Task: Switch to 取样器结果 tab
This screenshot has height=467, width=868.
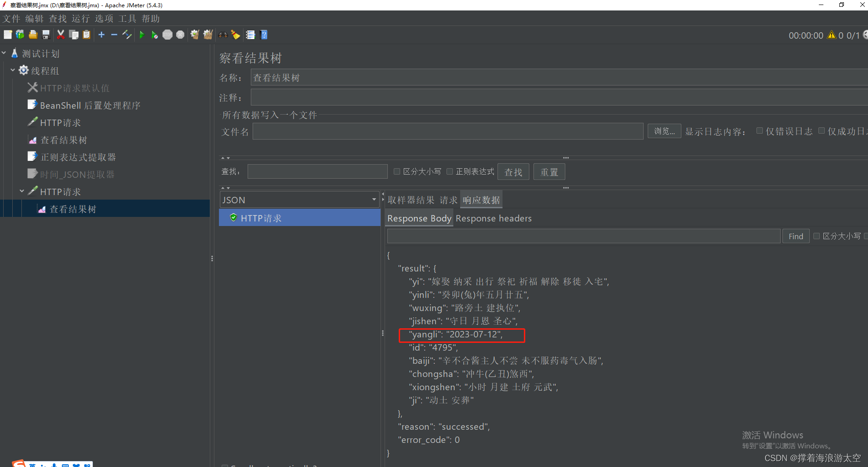Action: pyautogui.click(x=411, y=200)
